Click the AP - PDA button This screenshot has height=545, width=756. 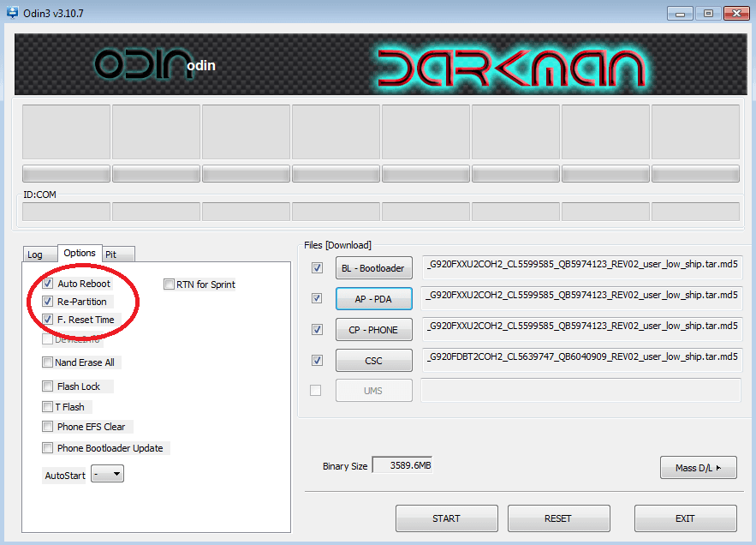(373, 299)
